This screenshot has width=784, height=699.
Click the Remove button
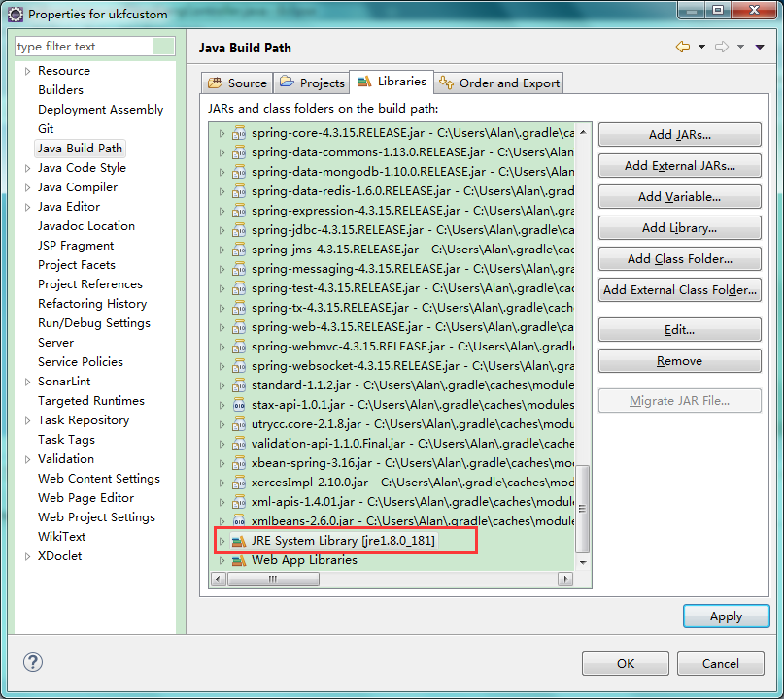[x=679, y=361]
